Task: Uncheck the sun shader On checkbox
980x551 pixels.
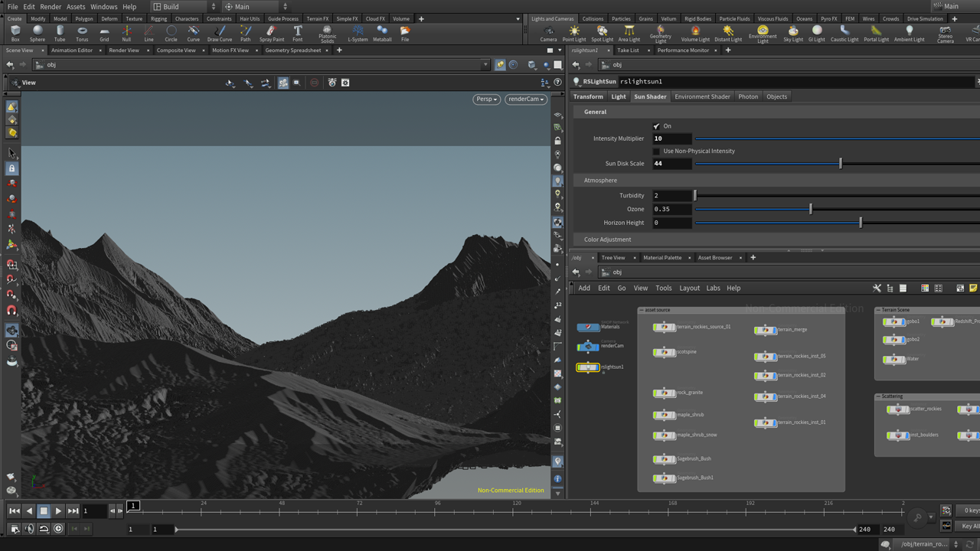Action: pyautogui.click(x=656, y=126)
